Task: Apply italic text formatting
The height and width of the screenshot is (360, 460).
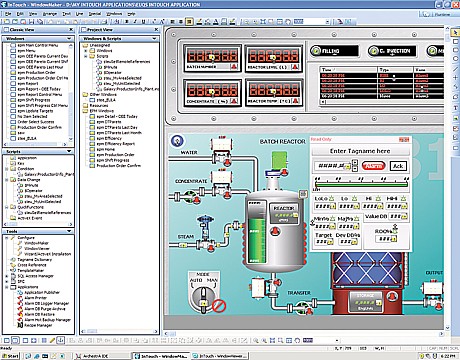Action: click(135, 22)
